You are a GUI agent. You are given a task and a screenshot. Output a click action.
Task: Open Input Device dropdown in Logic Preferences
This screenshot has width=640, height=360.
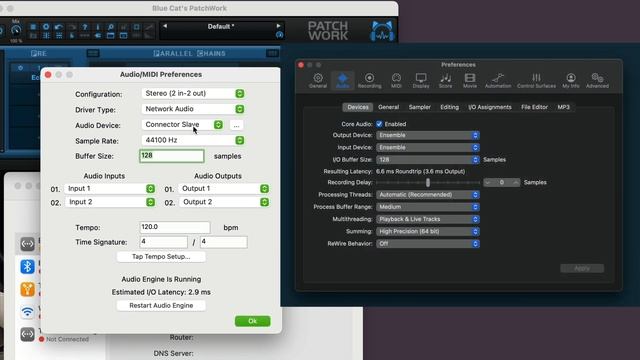(x=428, y=147)
